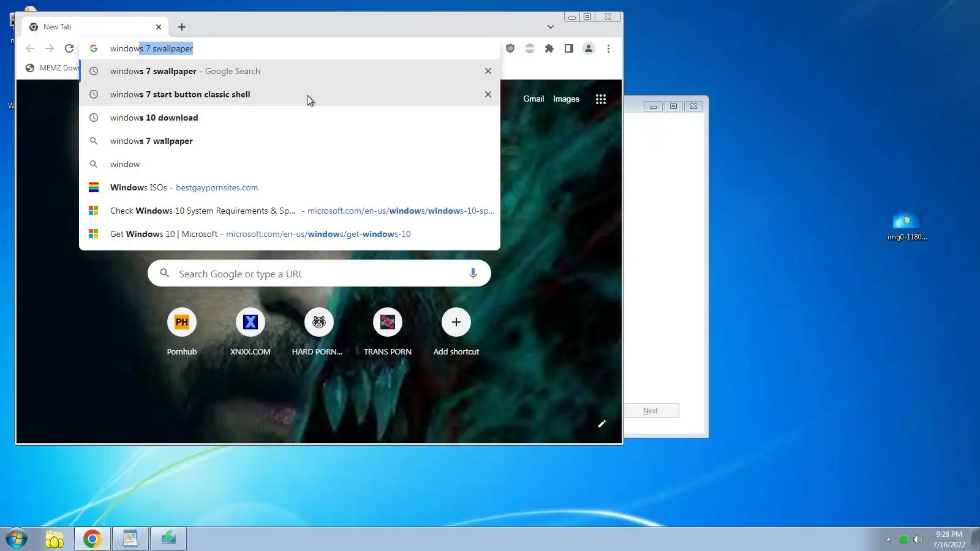Open the 'Get Windows 10 | Microsoft' suggestion
The height and width of the screenshot is (551, 980).
pos(290,234)
